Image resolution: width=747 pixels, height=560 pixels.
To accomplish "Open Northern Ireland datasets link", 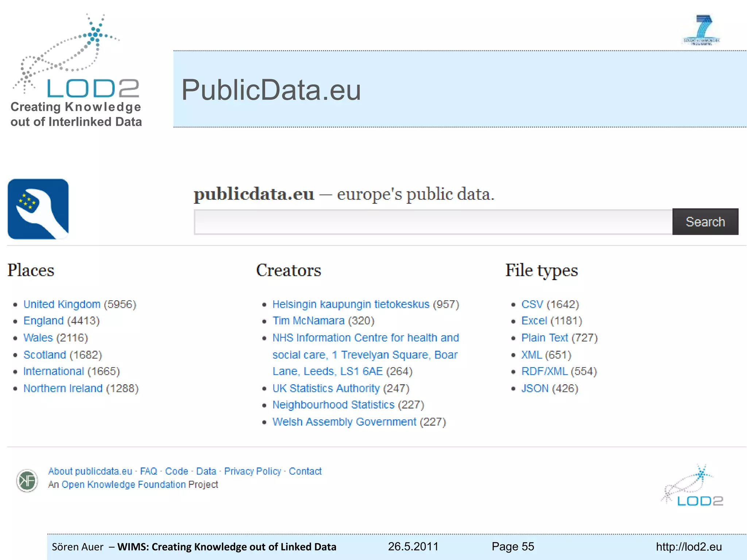I will (63, 388).
